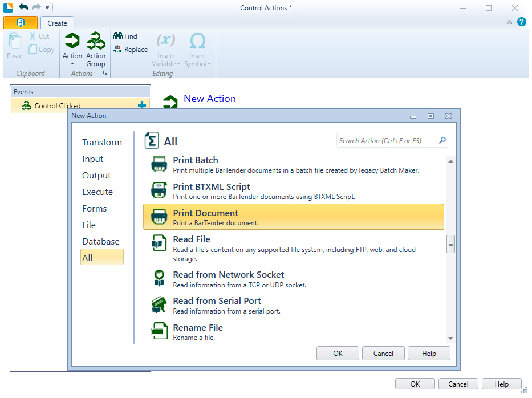This screenshot has height=398, width=532.
Task: Switch to the Create ribbon tab
Action: [x=57, y=23]
